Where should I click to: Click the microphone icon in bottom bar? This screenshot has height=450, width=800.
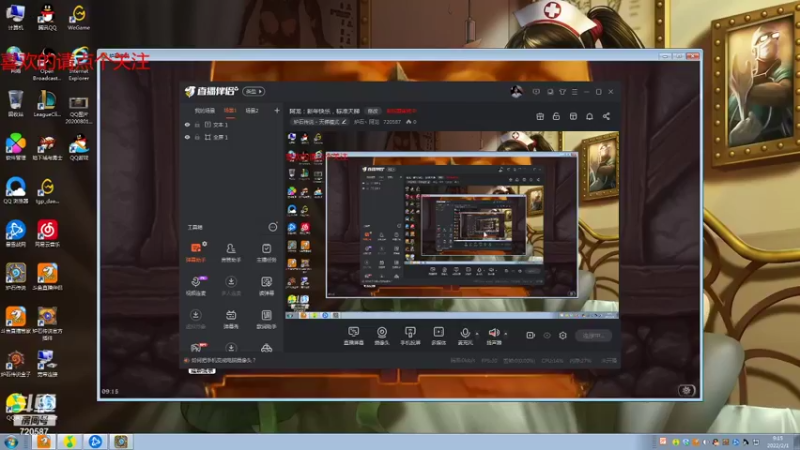[465, 335]
